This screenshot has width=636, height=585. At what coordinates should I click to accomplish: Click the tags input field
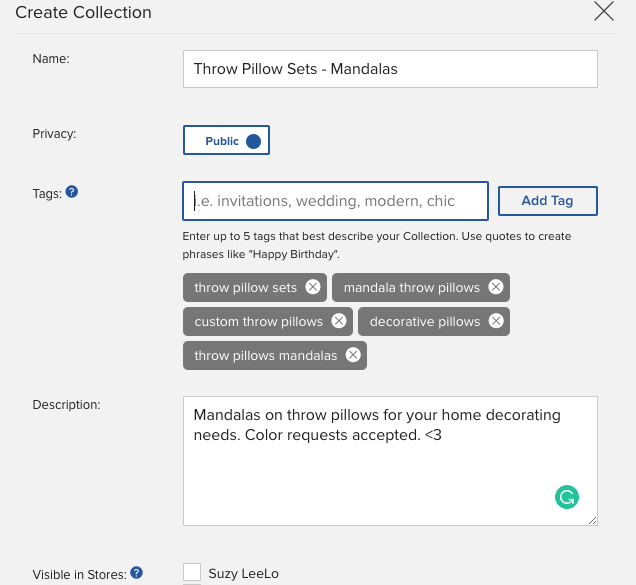[335, 201]
